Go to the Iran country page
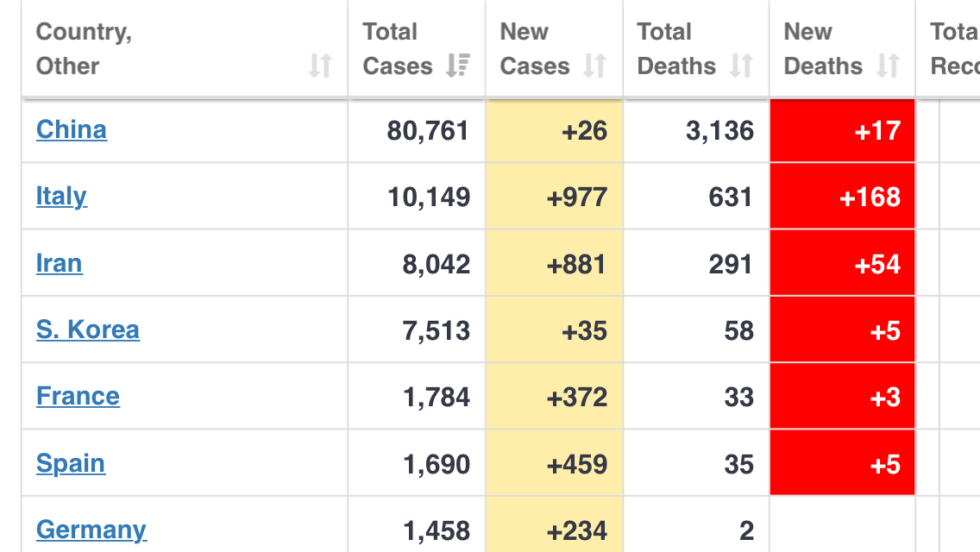The width and height of the screenshot is (980, 552). pos(60,262)
